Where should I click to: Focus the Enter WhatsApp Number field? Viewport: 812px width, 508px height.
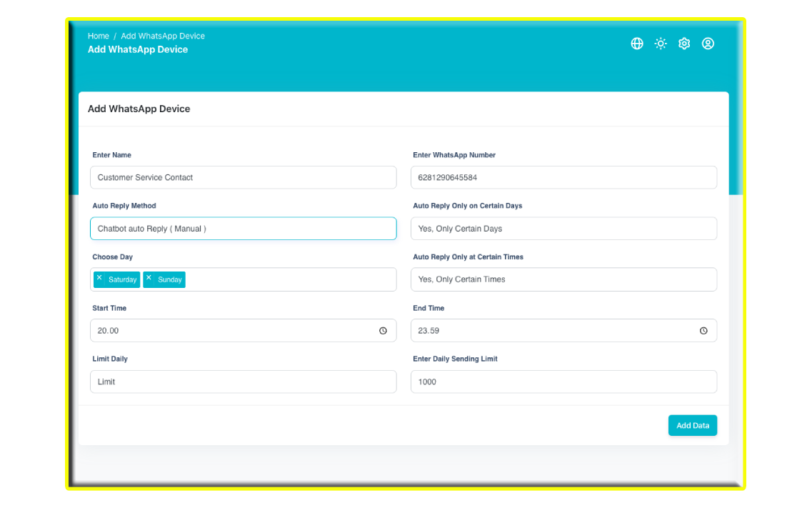(563, 177)
